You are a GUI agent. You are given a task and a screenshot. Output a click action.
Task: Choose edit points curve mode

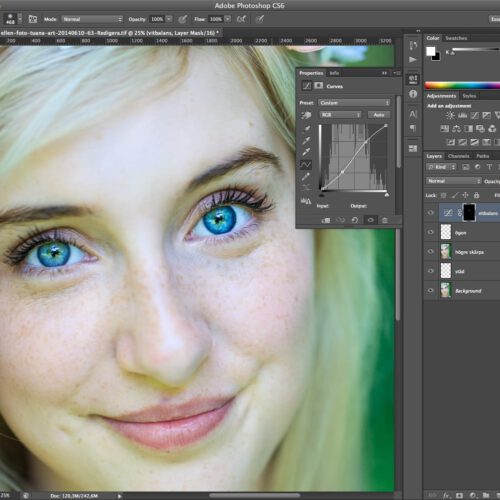coord(306,164)
